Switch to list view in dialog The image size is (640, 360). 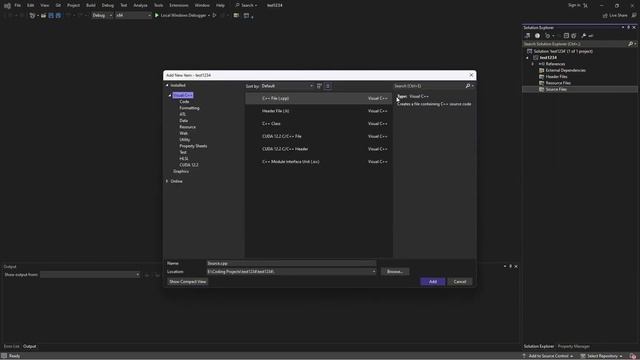pyautogui.click(x=327, y=86)
